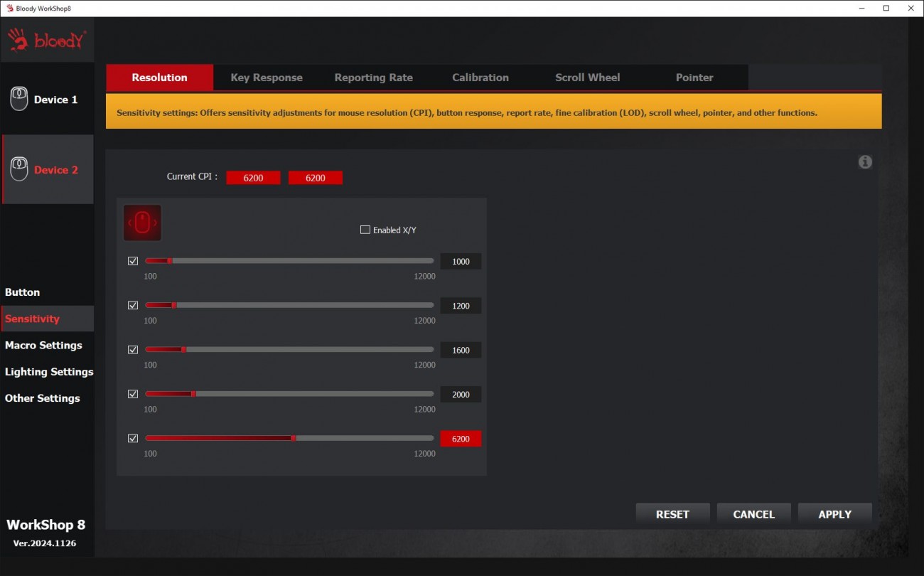Click the CANCEL button
The image size is (924, 576).
[753, 514]
